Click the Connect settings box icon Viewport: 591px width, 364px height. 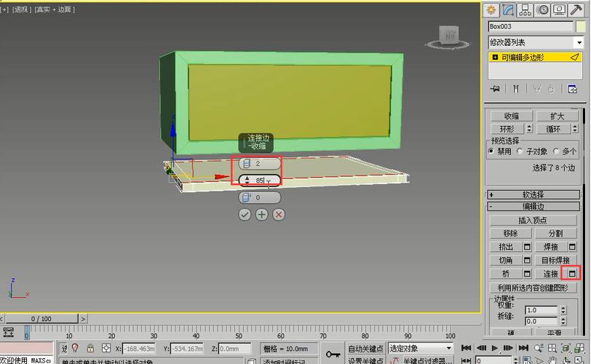coord(572,274)
